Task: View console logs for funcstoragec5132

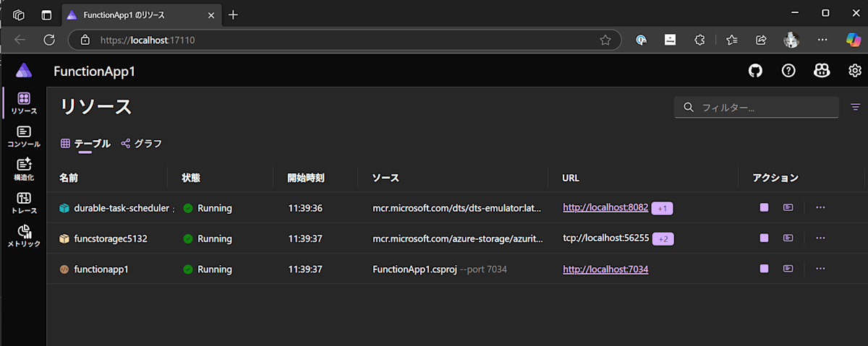Action: 788,238
